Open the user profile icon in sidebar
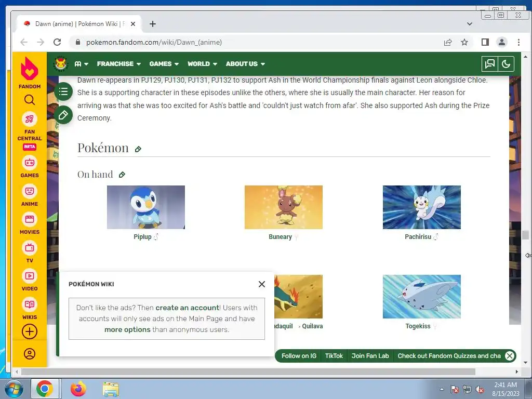 (x=30, y=353)
